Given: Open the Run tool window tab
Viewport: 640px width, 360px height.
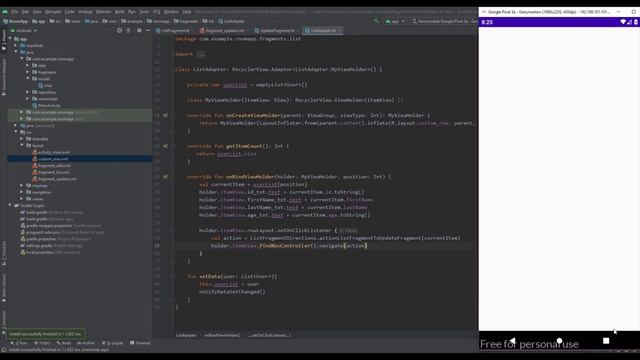Looking at the screenshot, I should (x=19, y=343).
